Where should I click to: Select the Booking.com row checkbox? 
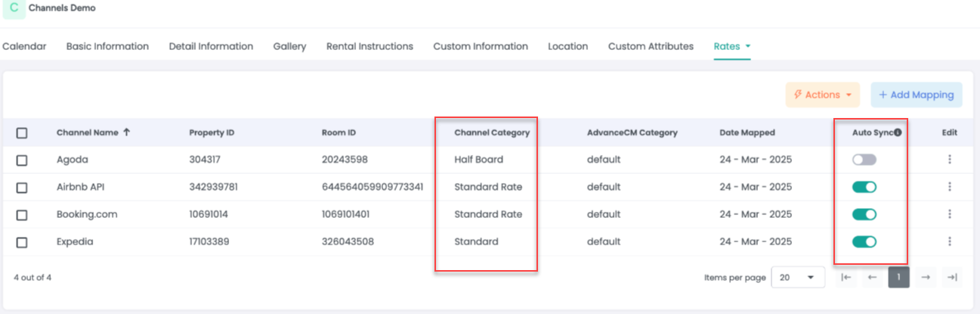[22, 214]
